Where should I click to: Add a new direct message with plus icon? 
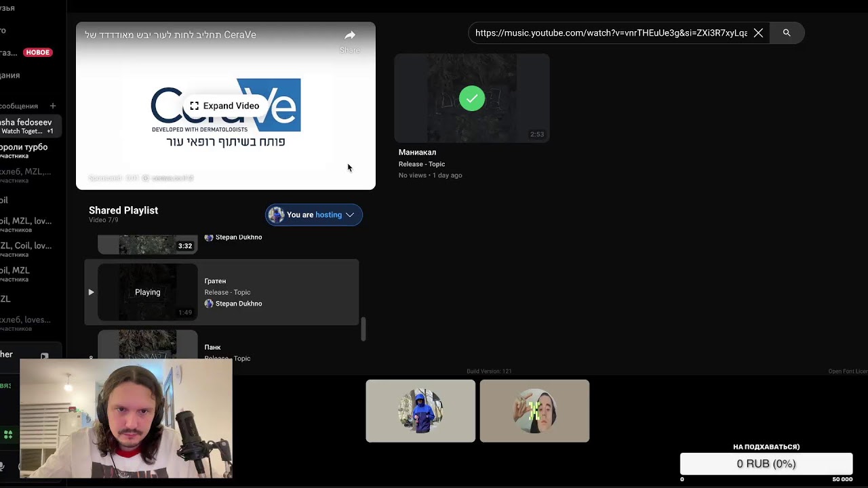[53, 106]
